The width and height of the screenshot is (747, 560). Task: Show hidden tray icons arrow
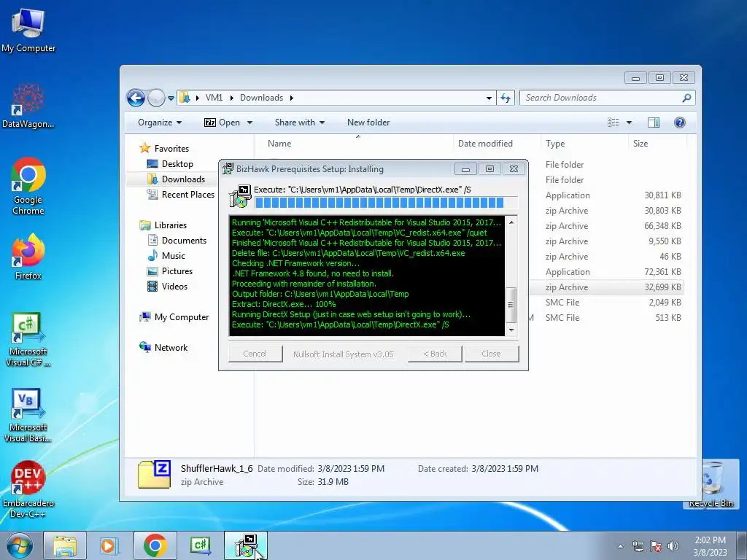point(620,546)
